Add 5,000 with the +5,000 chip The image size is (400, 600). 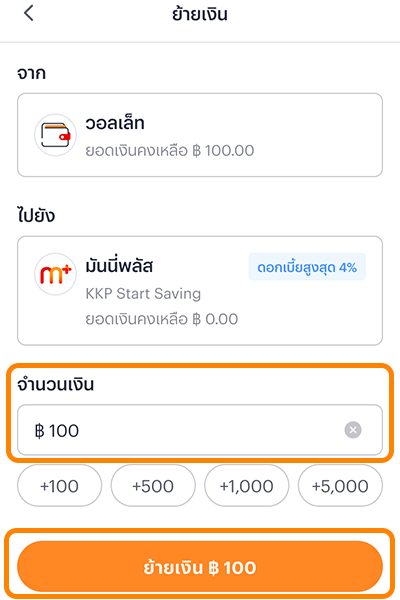coord(340,486)
